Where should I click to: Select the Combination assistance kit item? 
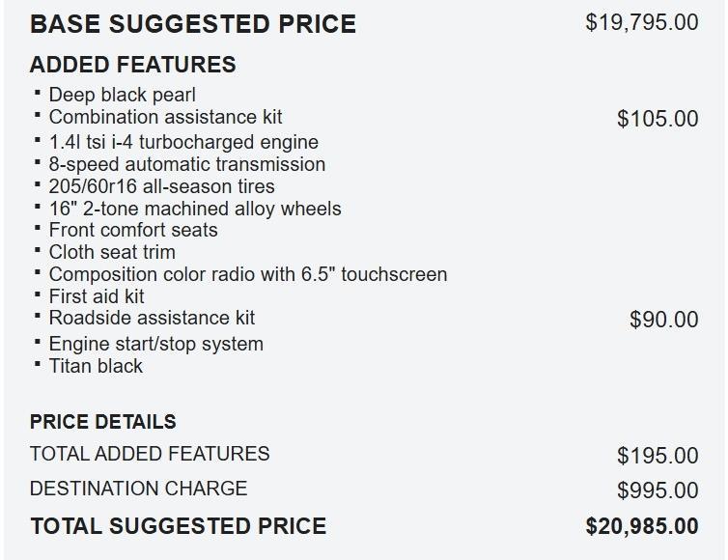point(165,117)
